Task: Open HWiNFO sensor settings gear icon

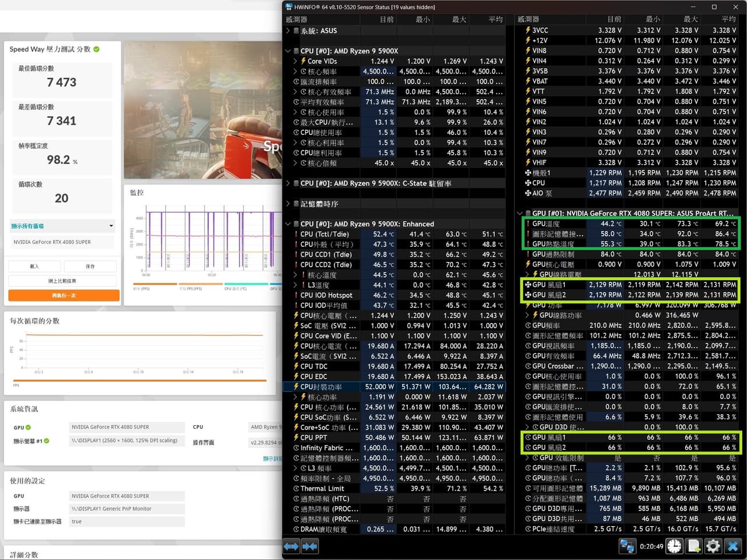Action: click(x=713, y=547)
